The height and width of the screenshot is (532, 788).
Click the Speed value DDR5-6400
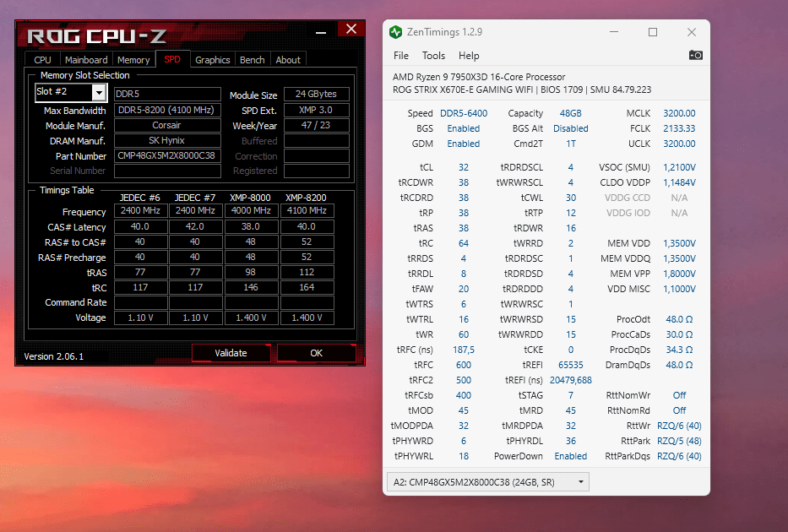pyautogui.click(x=464, y=113)
